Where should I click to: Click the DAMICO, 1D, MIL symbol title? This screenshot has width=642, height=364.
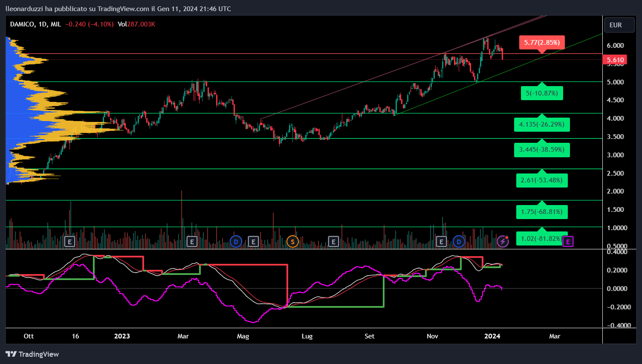click(x=36, y=24)
